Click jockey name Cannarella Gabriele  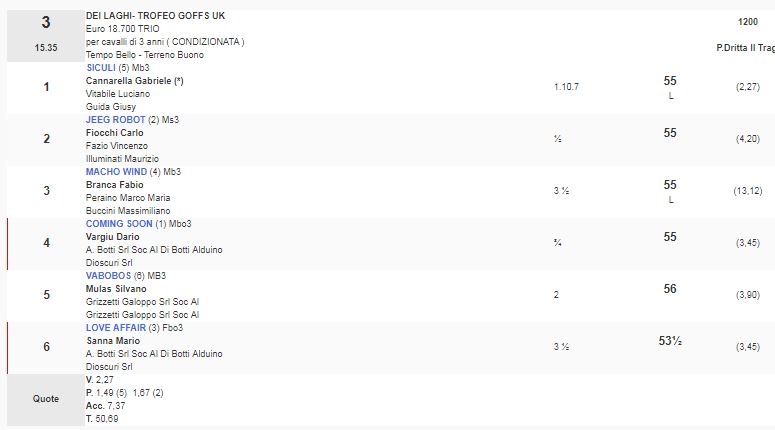(x=134, y=81)
